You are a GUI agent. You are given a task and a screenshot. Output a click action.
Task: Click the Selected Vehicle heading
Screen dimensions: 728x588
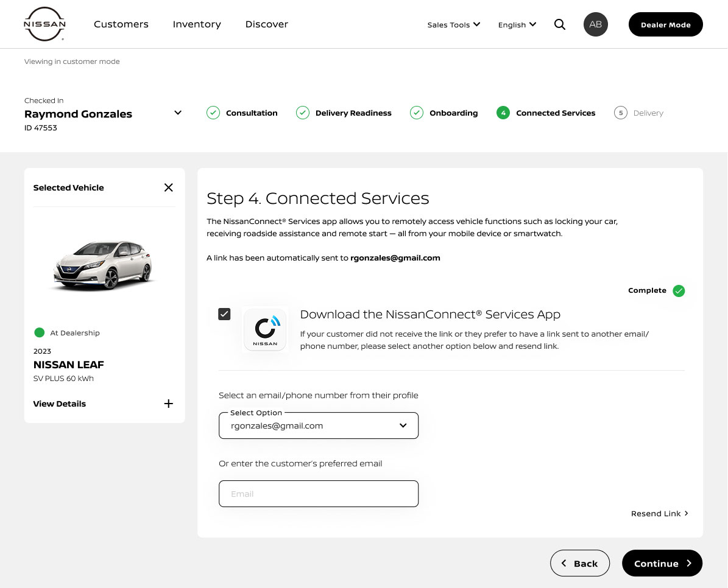point(69,188)
